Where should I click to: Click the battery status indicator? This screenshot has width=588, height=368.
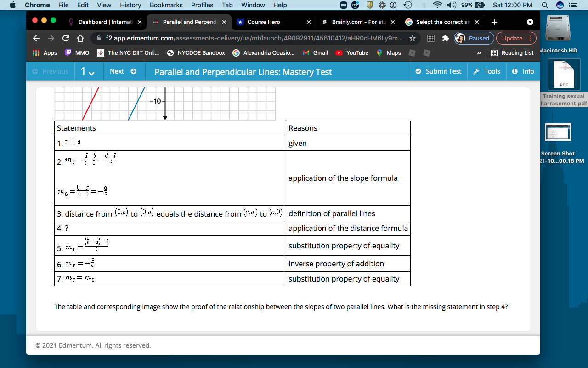coord(474,5)
